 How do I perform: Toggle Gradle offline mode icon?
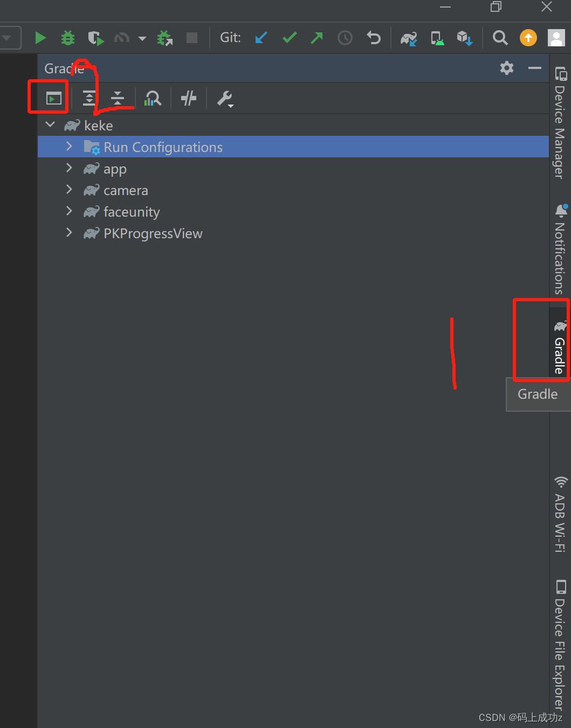pyautogui.click(x=188, y=98)
